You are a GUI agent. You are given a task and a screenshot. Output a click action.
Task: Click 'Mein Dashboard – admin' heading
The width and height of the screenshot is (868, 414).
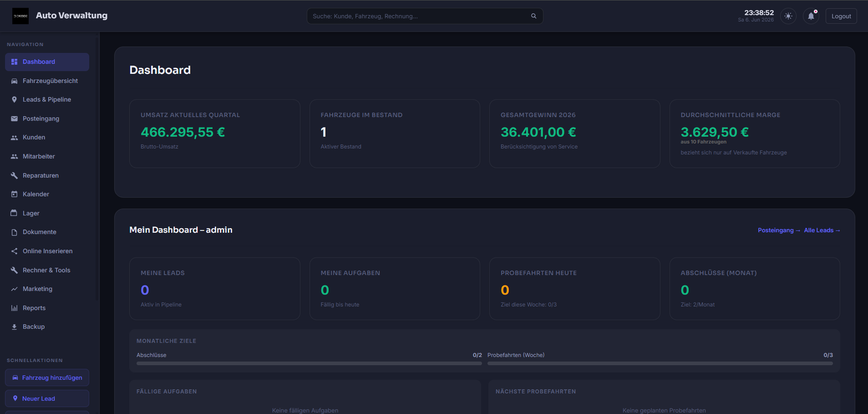click(x=181, y=230)
